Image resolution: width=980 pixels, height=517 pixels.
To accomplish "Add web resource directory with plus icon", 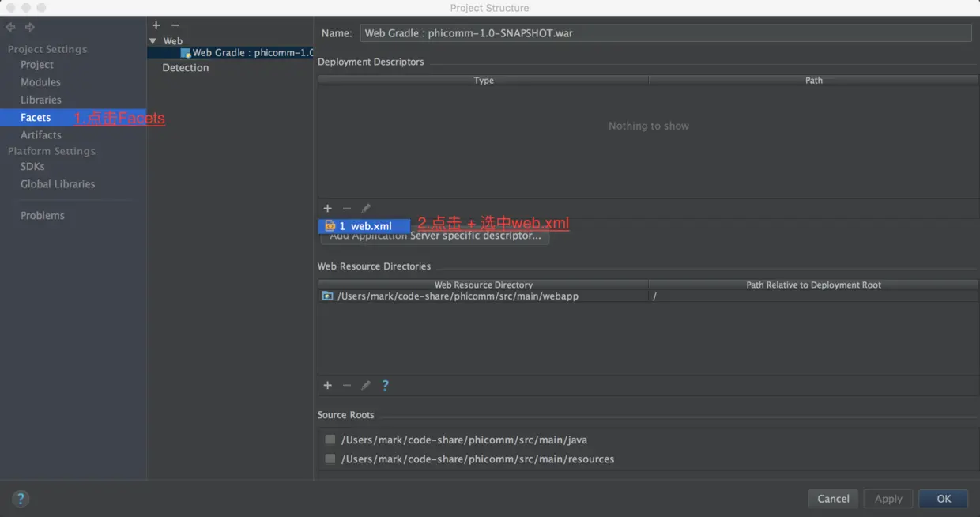I will 327,386.
